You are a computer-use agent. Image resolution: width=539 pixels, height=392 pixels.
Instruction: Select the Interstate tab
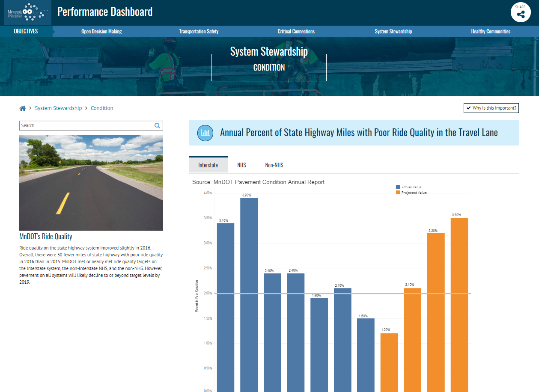208,165
